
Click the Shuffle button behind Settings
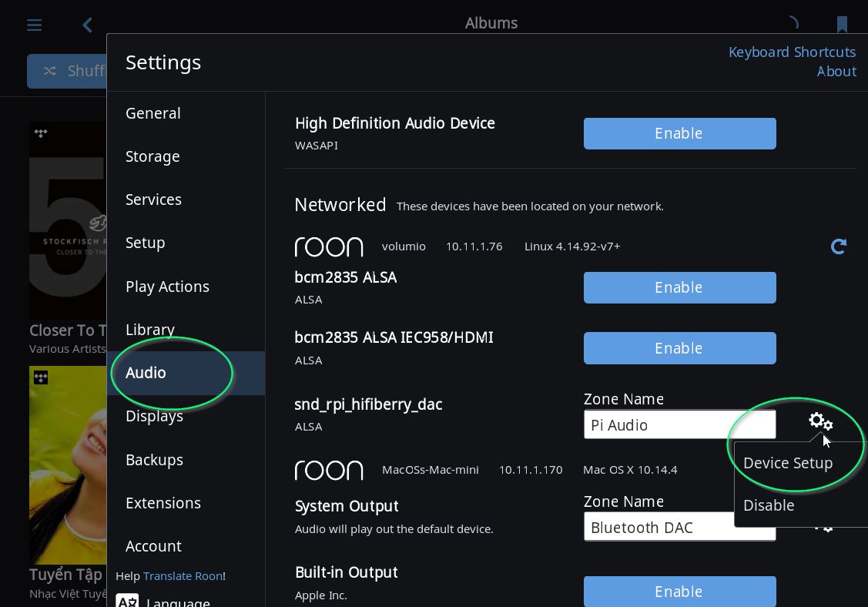[x=67, y=71]
